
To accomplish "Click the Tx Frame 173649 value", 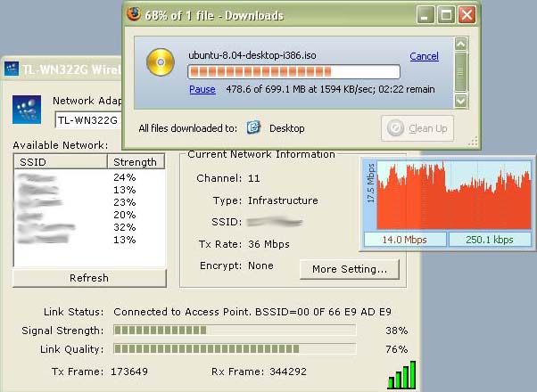I will pos(129,372).
